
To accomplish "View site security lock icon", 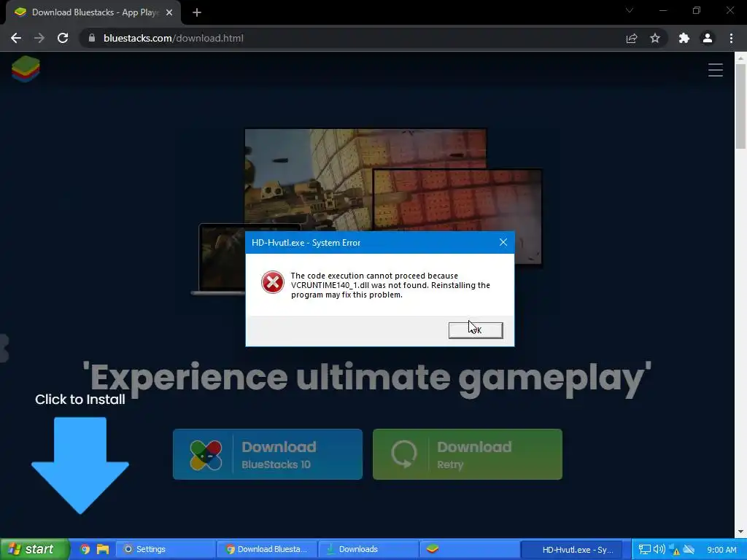I will (x=92, y=38).
